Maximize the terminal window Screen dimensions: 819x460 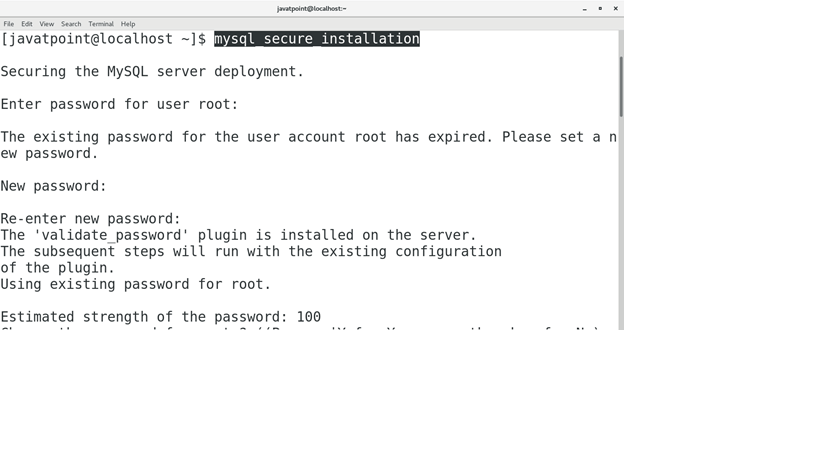click(x=600, y=9)
